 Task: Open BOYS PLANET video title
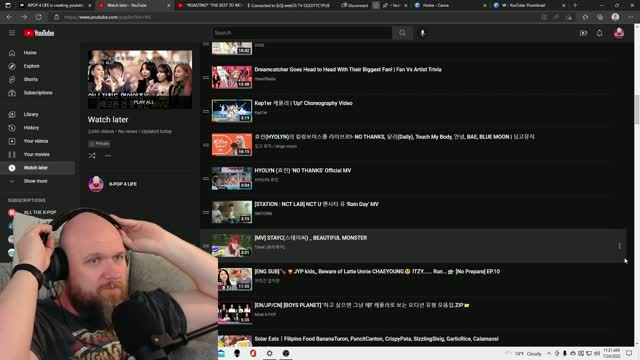point(362,305)
